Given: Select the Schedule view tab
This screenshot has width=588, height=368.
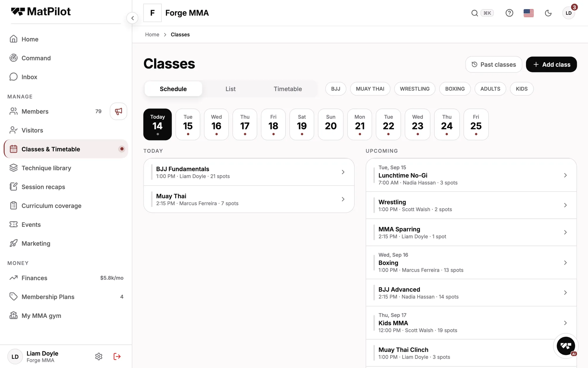Looking at the screenshot, I should click(x=173, y=89).
